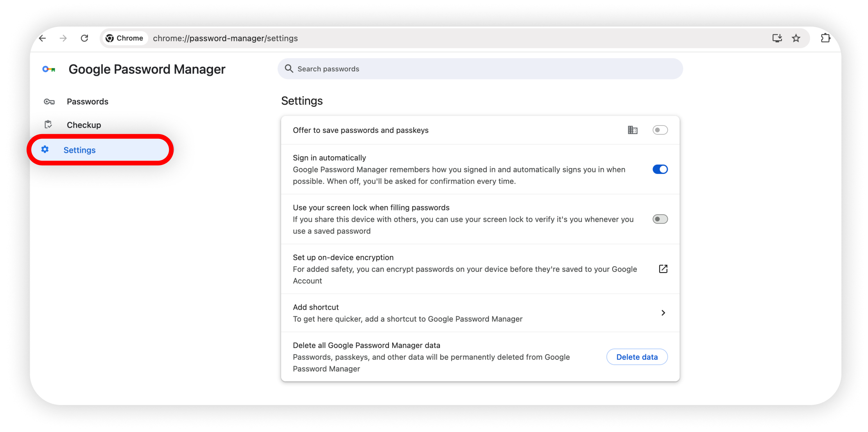Select the Settings sidebar item

100,150
